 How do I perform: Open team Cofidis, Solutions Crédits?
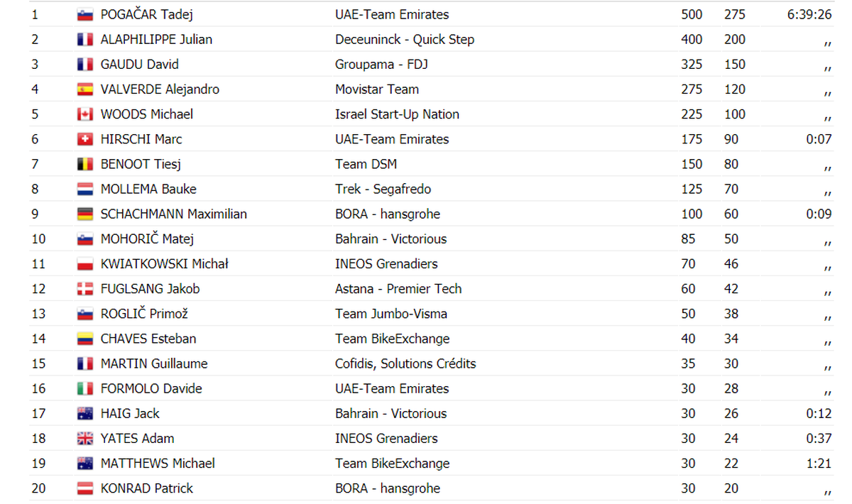[405, 363]
